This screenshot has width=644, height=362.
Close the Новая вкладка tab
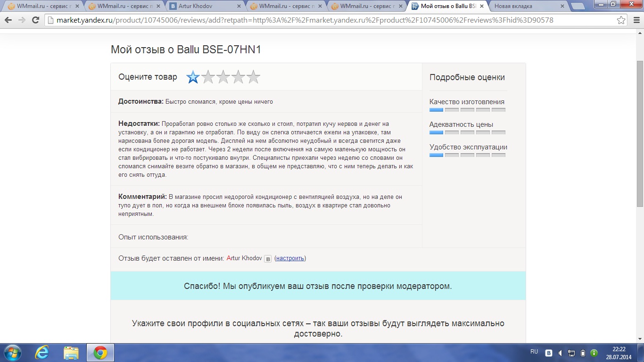pos(561,6)
